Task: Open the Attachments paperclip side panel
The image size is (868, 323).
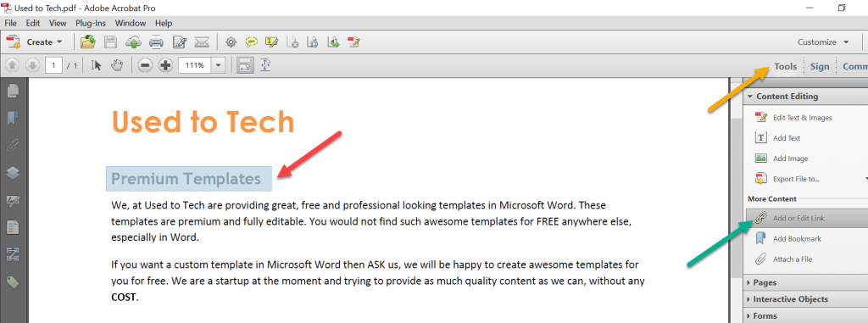Action: [x=13, y=146]
